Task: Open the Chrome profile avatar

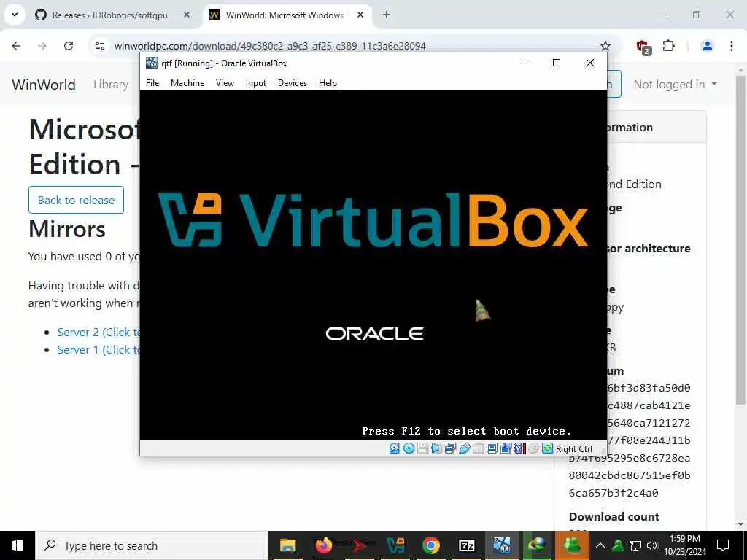Action: click(708, 46)
